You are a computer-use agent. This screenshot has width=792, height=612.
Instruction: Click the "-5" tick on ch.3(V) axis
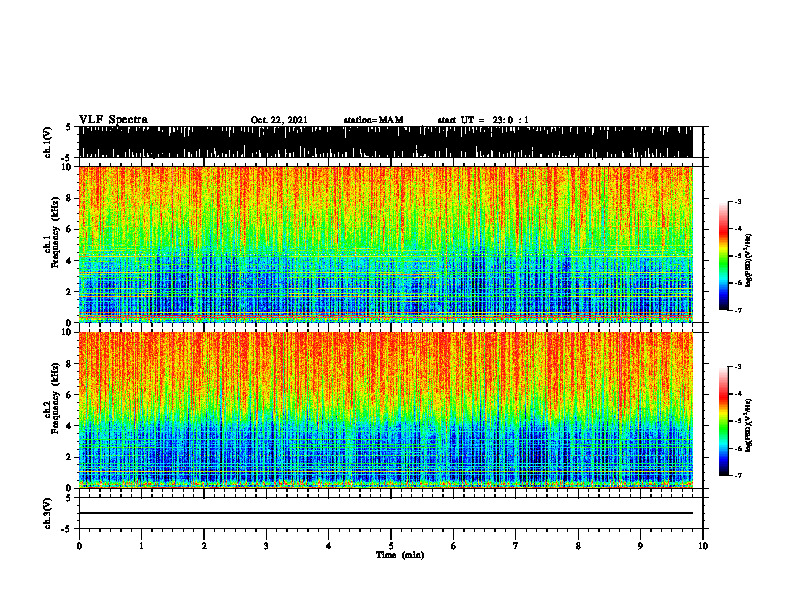(68, 529)
